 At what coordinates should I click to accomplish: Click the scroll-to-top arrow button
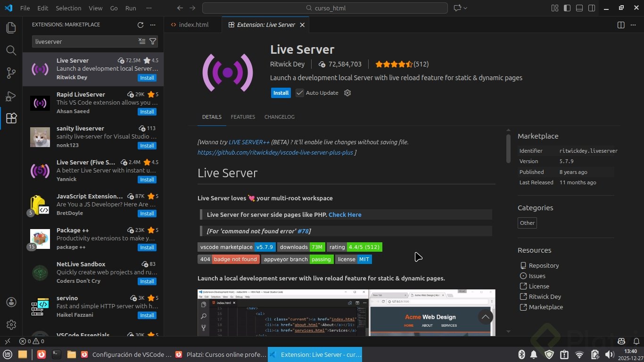486,317
